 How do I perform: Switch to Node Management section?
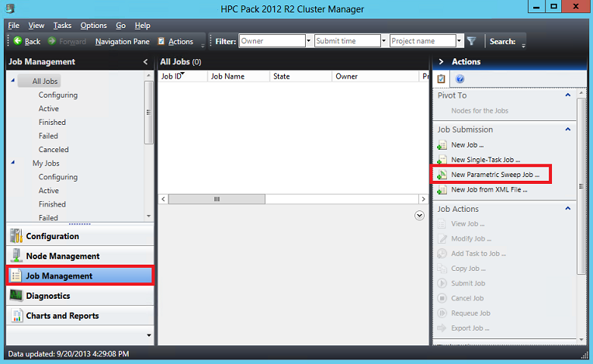(80, 256)
